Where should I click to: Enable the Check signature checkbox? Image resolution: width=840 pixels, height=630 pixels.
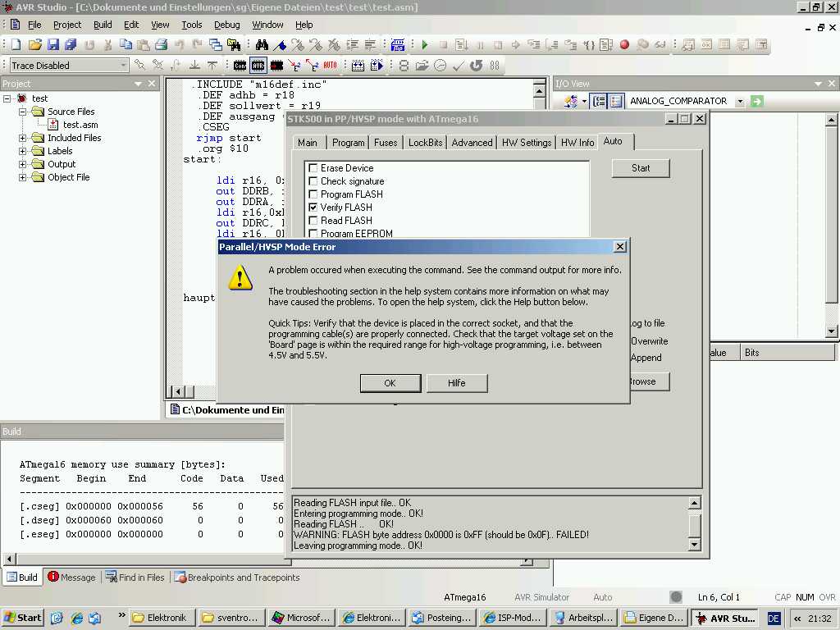coord(313,181)
